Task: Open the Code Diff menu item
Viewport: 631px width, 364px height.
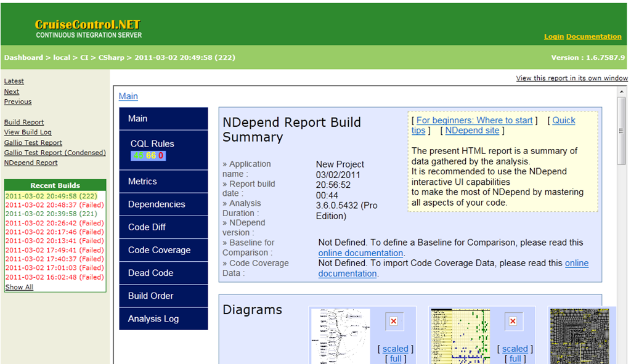Action: click(x=163, y=227)
